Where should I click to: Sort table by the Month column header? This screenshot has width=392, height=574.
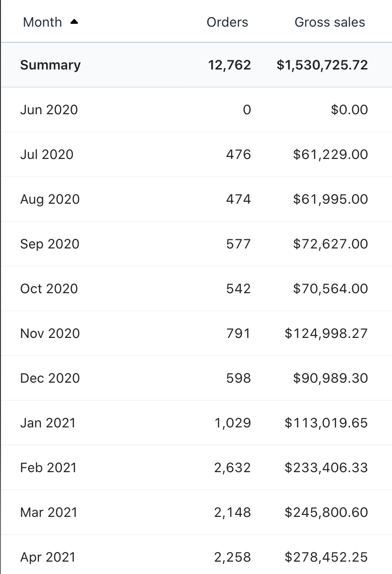coord(42,22)
